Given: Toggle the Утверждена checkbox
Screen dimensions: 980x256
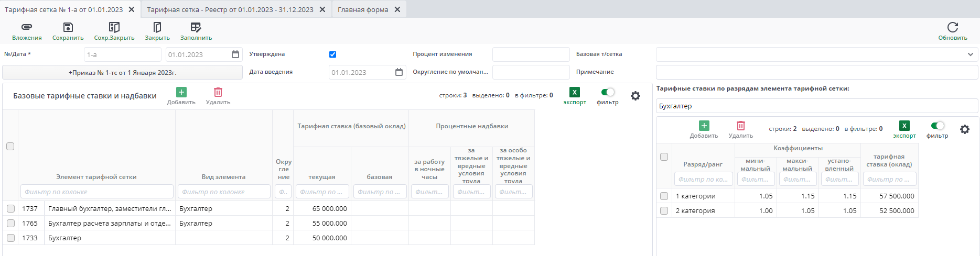Looking at the screenshot, I should [x=332, y=54].
